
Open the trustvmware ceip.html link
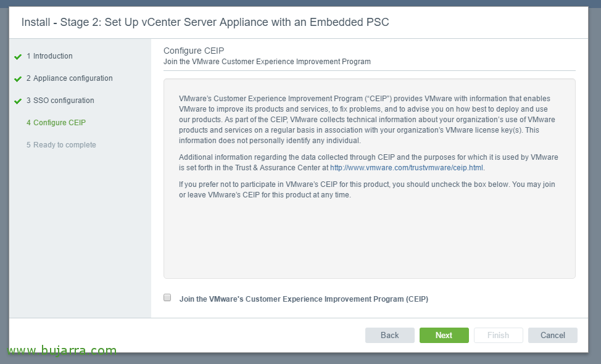(407, 168)
